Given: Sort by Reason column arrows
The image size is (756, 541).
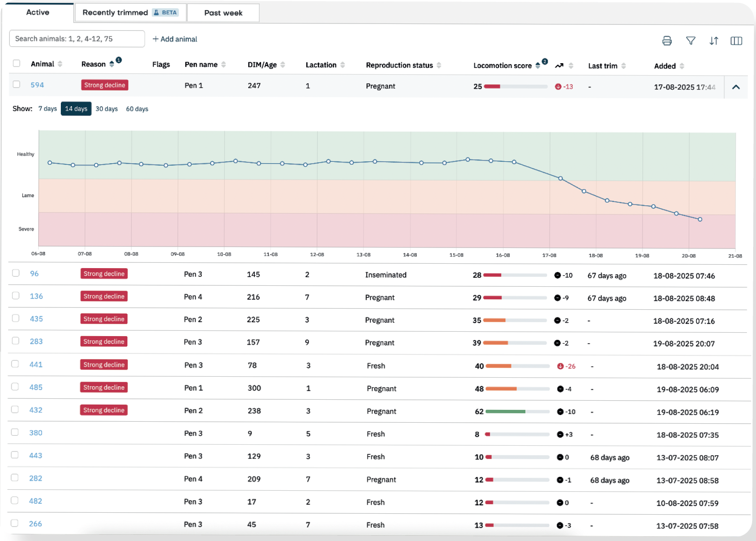Looking at the screenshot, I should click(112, 64).
